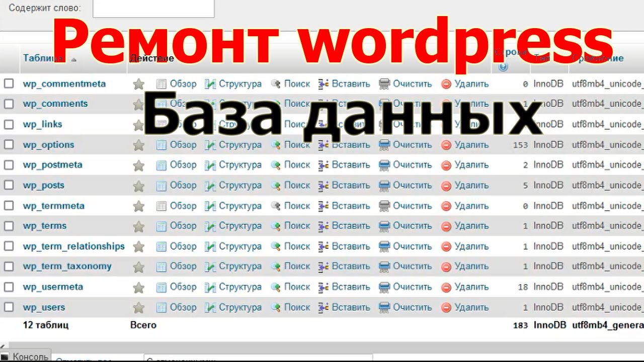Tick the wp_posts table checkbox
This screenshot has width=644, height=362.
tap(9, 185)
